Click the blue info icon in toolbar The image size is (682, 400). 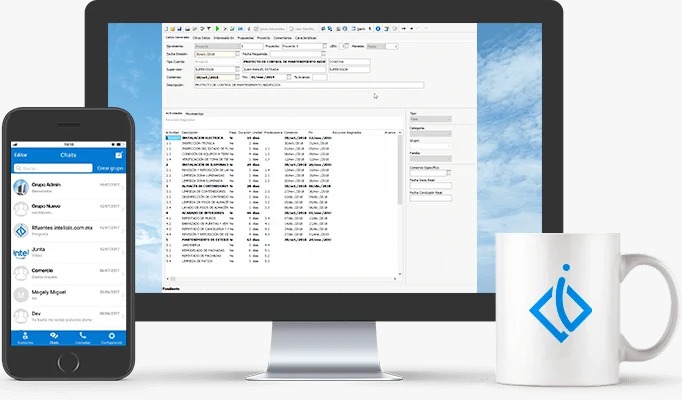377,30
